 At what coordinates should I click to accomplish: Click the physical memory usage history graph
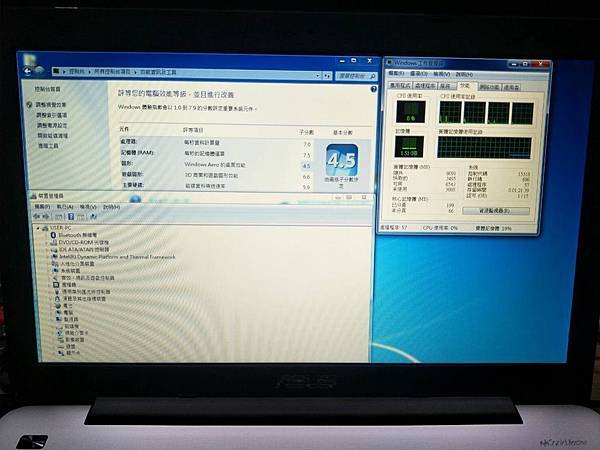tap(484, 148)
